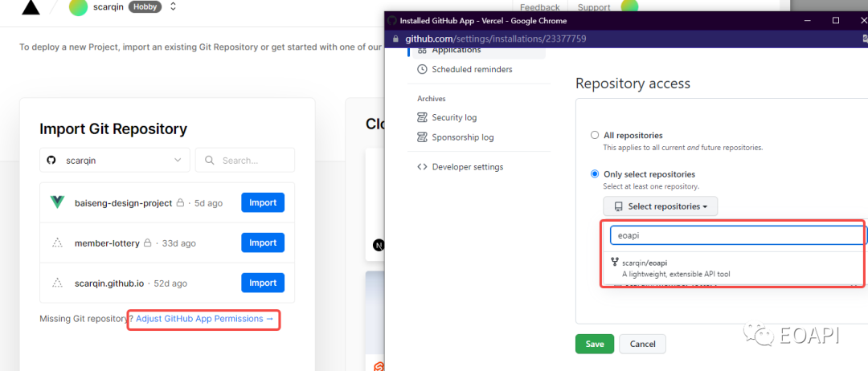Screen dimensions: 868x371
Task: Select the scarqin.github.io repository name
Action: coord(109,283)
